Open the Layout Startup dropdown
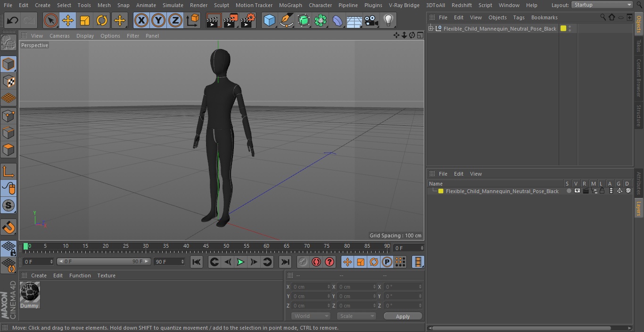Viewport: 644px width, 332px height. click(602, 5)
